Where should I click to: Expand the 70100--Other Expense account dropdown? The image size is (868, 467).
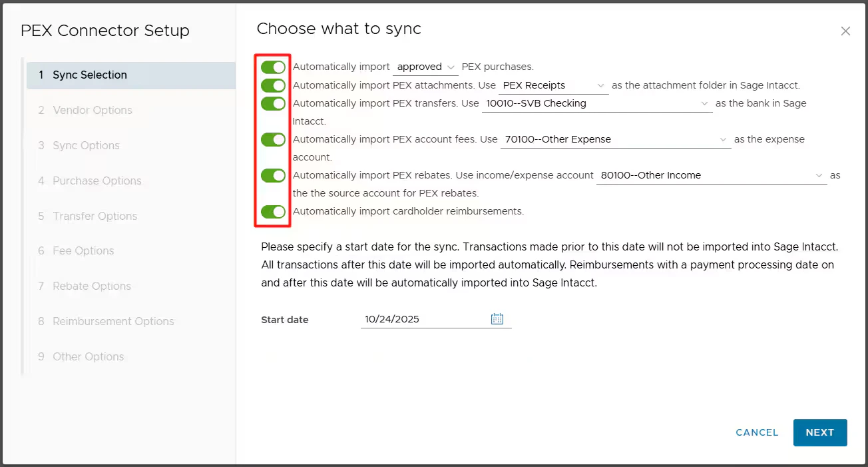pos(616,139)
